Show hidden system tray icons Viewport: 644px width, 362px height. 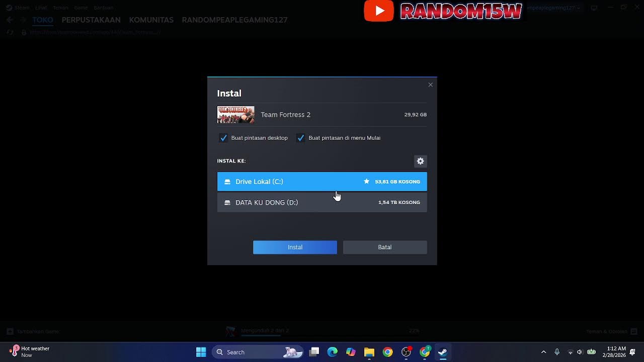(543, 352)
